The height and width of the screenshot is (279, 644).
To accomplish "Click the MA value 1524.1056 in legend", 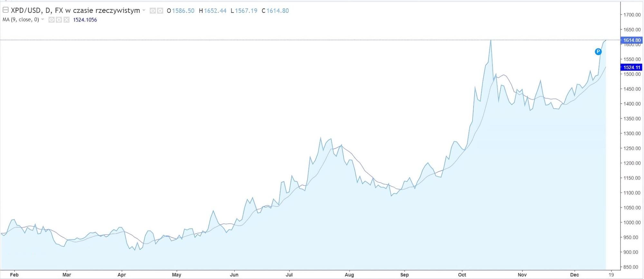I will [85, 20].
